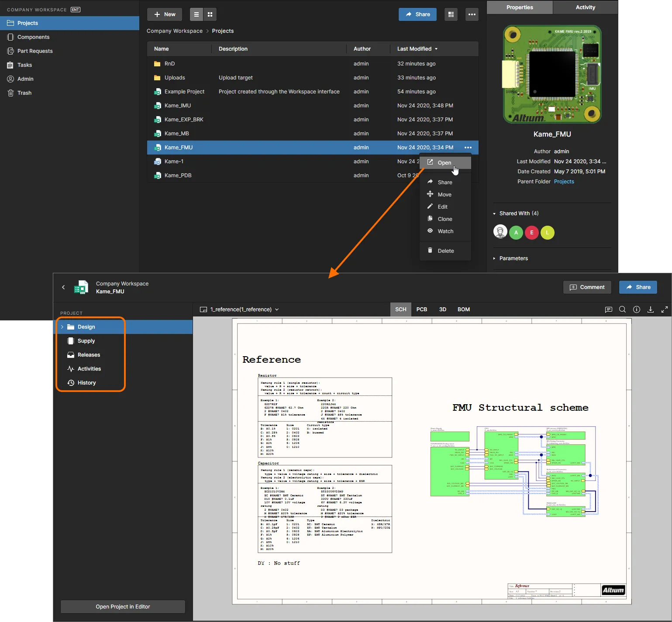
Task: Select the BOM view tab
Action: click(x=464, y=309)
